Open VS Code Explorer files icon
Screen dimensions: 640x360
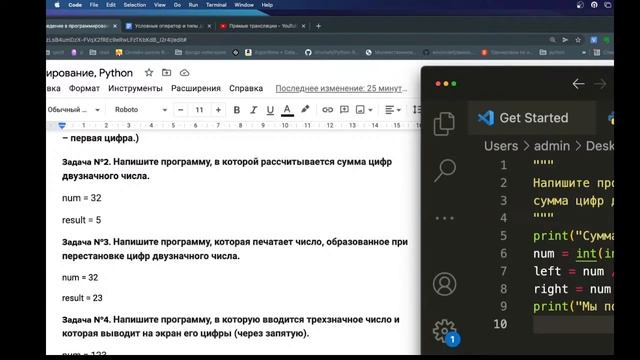[x=444, y=124]
